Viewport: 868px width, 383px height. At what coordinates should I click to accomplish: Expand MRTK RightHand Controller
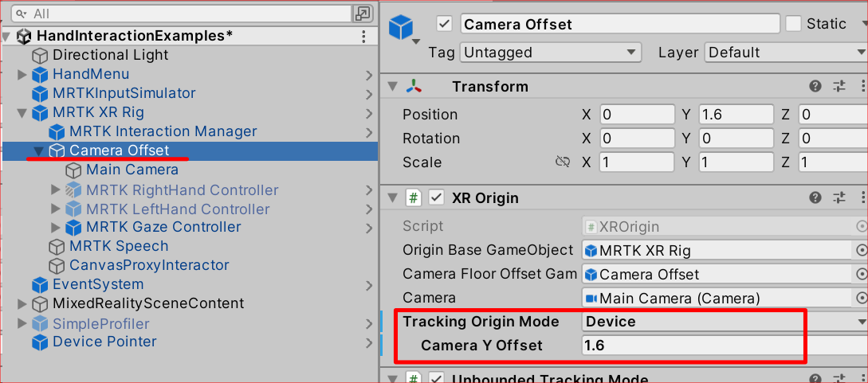pos(55,190)
